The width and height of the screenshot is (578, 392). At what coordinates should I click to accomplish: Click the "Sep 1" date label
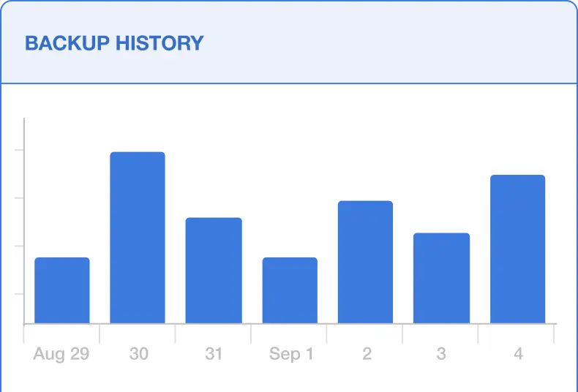pyautogui.click(x=291, y=355)
